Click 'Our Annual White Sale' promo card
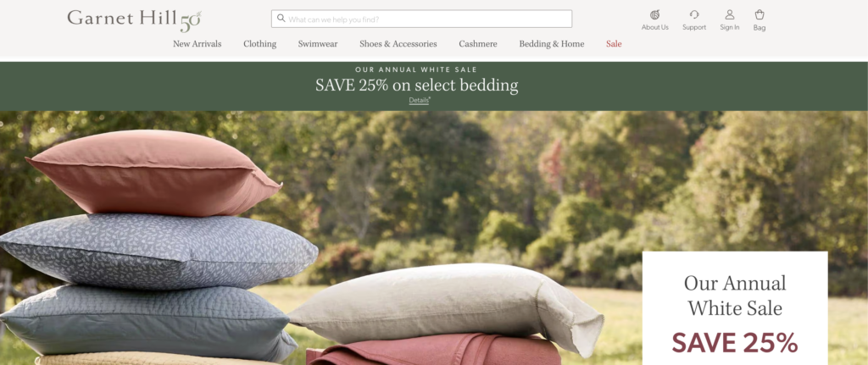The image size is (868, 365). 735,308
